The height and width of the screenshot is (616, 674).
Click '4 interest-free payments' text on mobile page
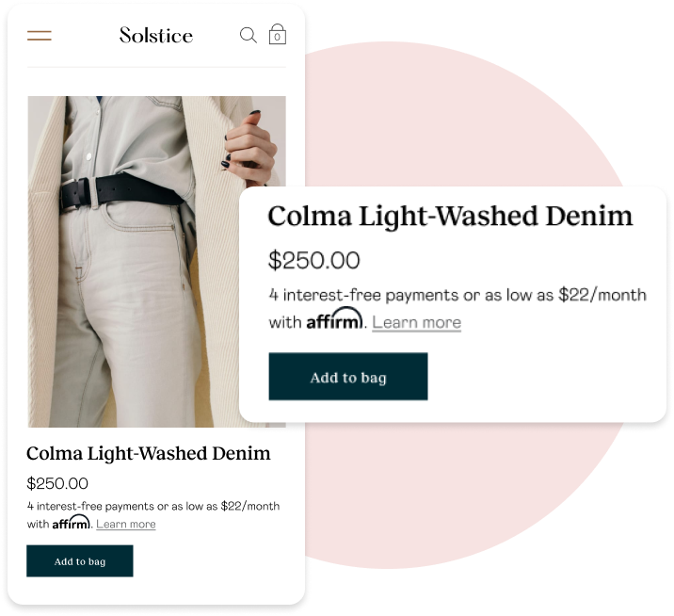click(90, 506)
